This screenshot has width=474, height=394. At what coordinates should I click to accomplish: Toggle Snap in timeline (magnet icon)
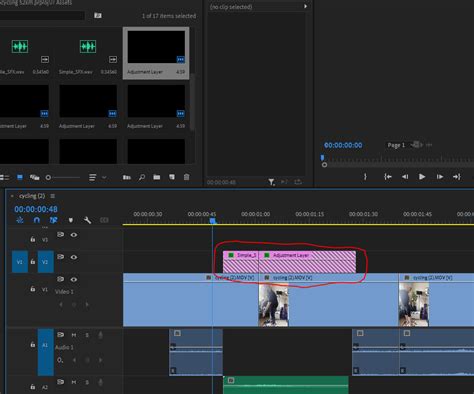tap(37, 220)
